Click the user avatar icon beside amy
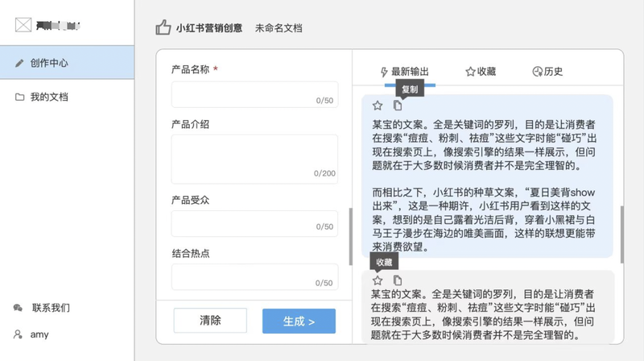This screenshot has width=644, height=361. pyautogui.click(x=18, y=334)
